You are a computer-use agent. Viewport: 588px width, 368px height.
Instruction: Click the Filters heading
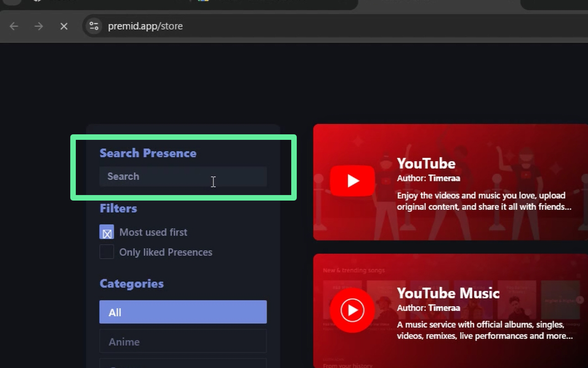118,209
